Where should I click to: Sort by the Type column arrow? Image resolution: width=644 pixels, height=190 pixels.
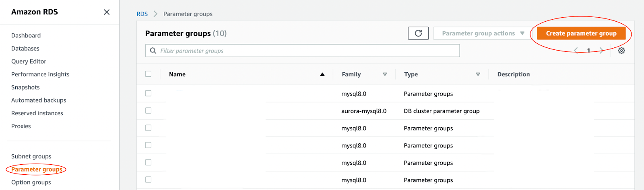[478, 74]
